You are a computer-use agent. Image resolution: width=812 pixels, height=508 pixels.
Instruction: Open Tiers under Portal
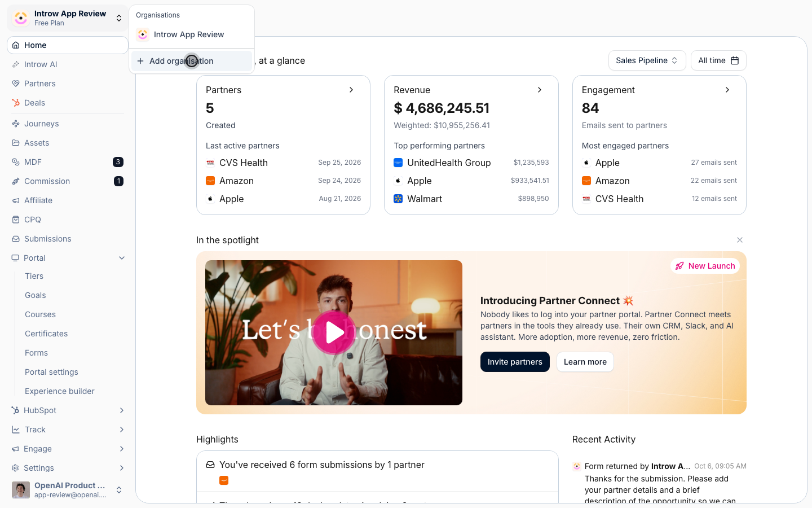pos(34,276)
